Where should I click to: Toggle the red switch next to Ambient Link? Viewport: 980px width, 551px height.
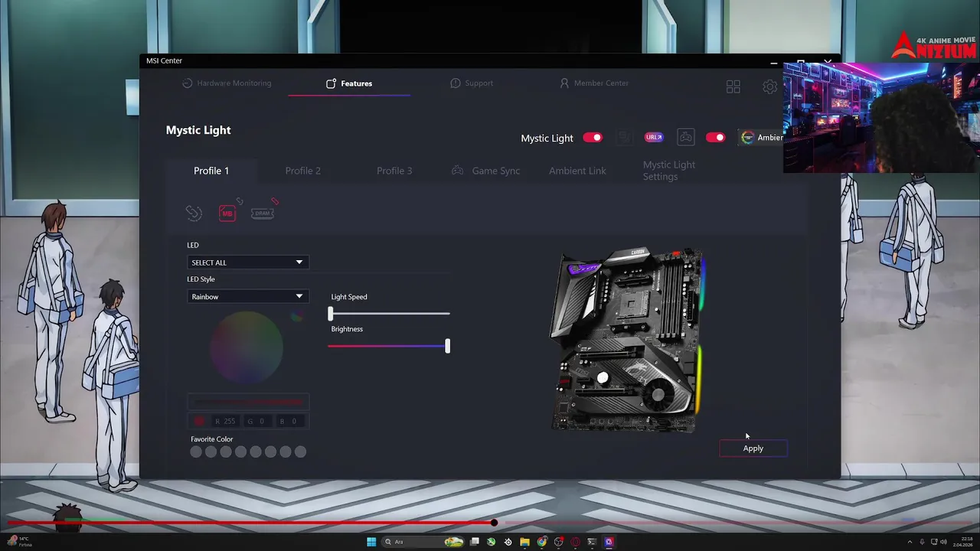715,138
